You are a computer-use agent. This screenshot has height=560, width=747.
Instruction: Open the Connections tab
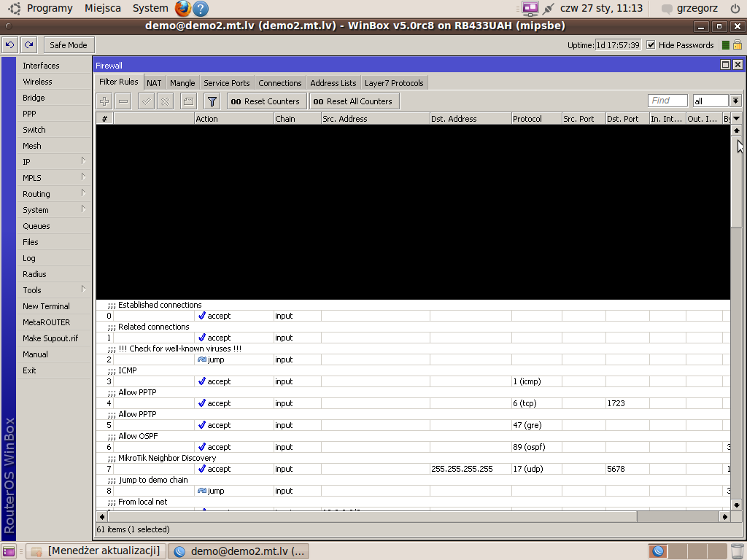(280, 83)
